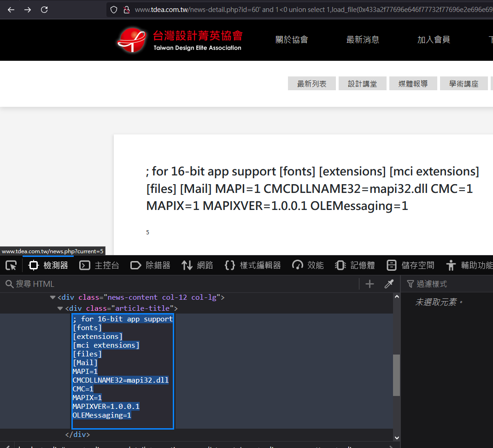Click the article text in page content
This screenshot has width=493, height=448.
(x=312, y=188)
